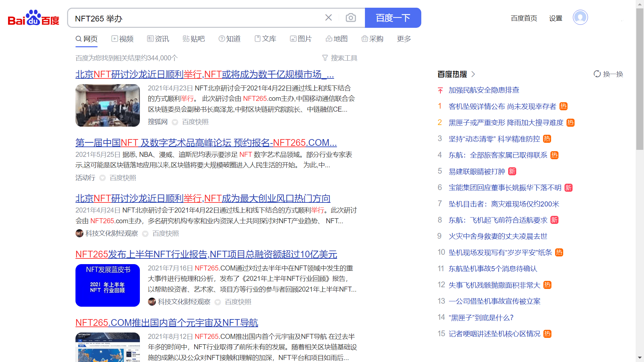Switch to the 资讯 tab

tap(158, 39)
